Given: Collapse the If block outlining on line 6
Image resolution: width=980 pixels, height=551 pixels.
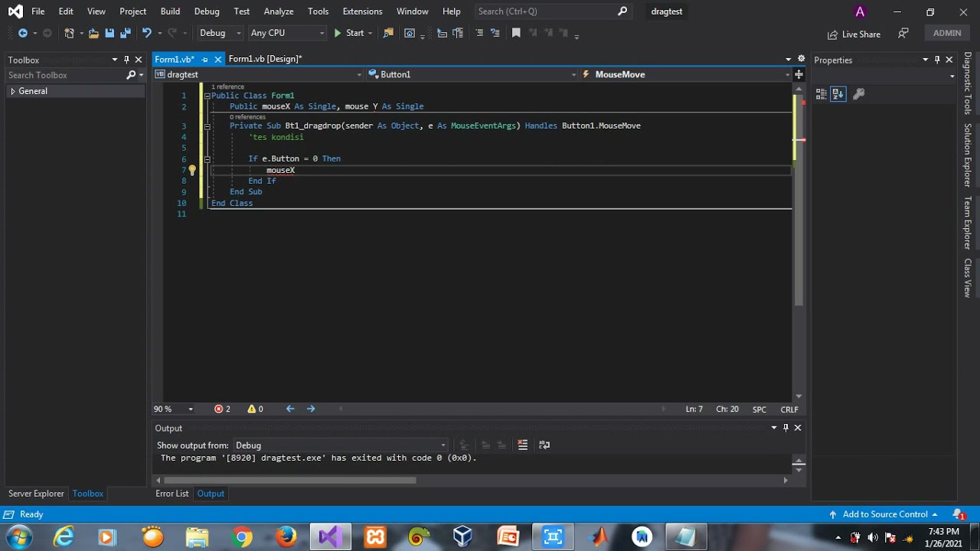Looking at the screenshot, I should (x=207, y=159).
